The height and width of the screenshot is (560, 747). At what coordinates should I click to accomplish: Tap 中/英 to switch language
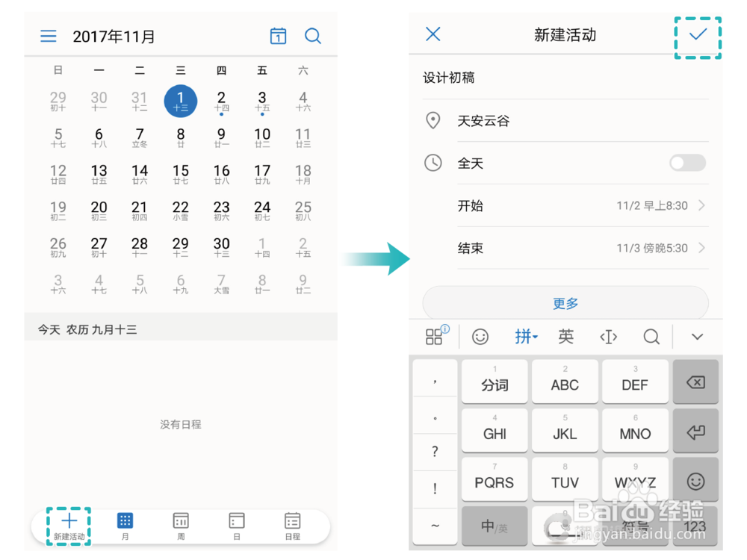pos(494,526)
